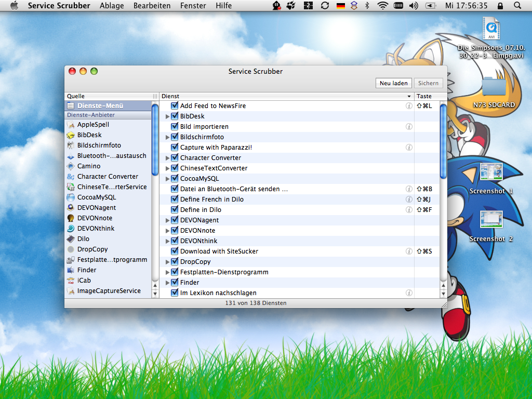Show info for Add Feed to NewsFire
532x399 pixels.
[409, 106]
